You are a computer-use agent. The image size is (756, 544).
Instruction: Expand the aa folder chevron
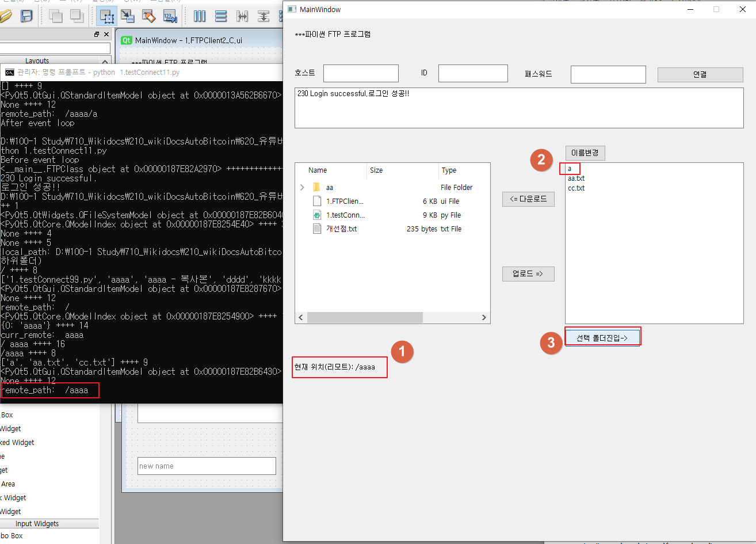[303, 187]
